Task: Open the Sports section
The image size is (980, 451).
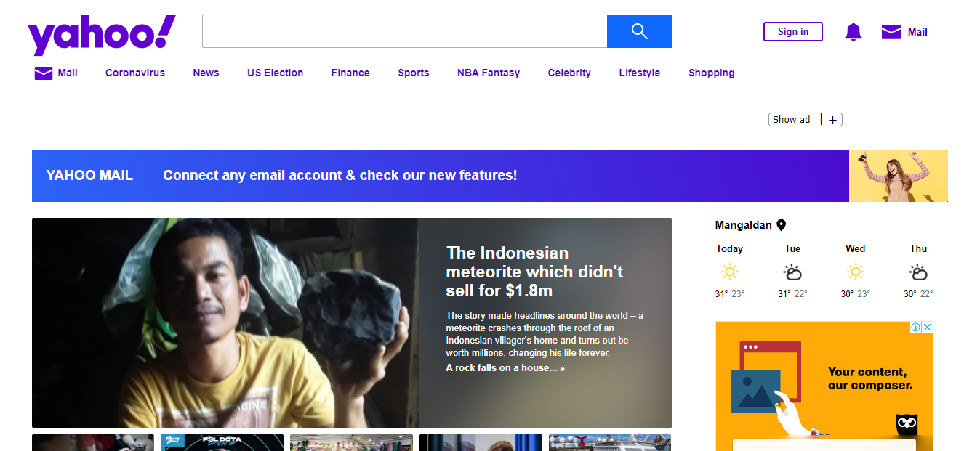Action: pyautogui.click(x=414, y=73)
